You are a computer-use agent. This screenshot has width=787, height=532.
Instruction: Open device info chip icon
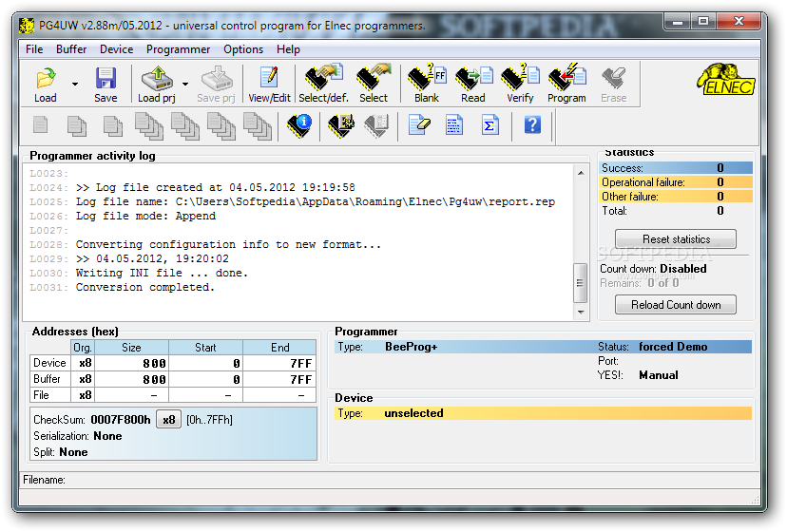(299, 125)
